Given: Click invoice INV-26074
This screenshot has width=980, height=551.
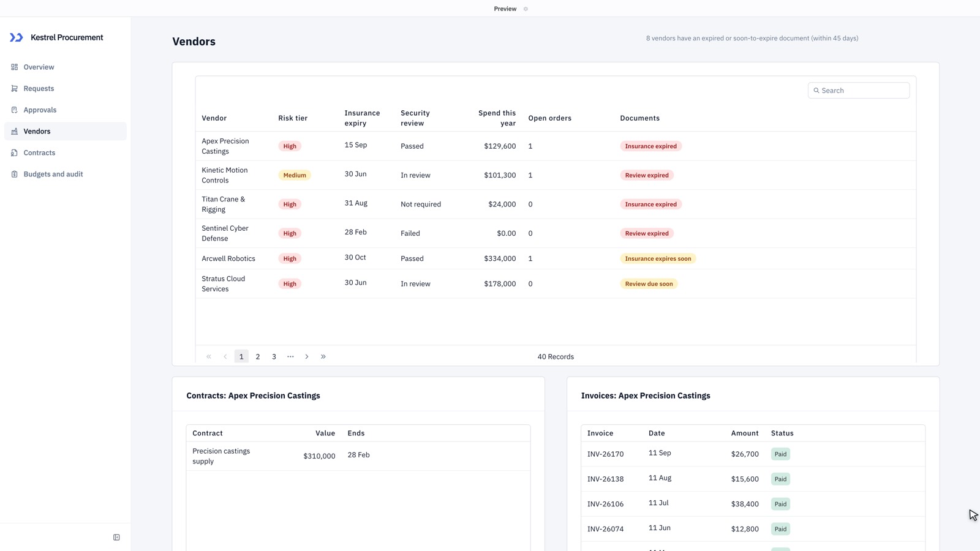Looking at the screenshot, I should coord(605,529).
